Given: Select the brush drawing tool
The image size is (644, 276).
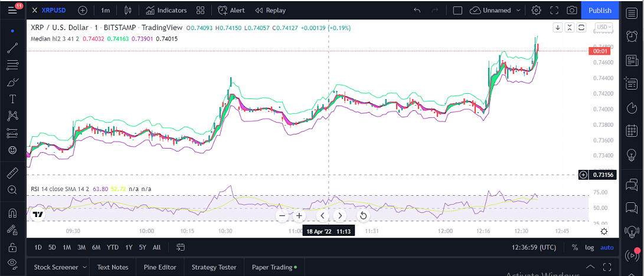Looking at the screenshot, I should pos(12,82).
